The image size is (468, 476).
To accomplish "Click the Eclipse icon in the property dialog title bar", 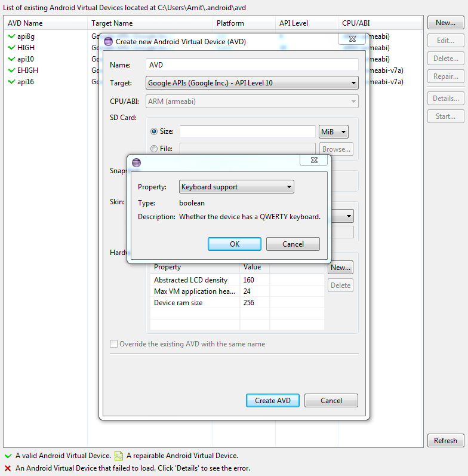I will 136,162.
